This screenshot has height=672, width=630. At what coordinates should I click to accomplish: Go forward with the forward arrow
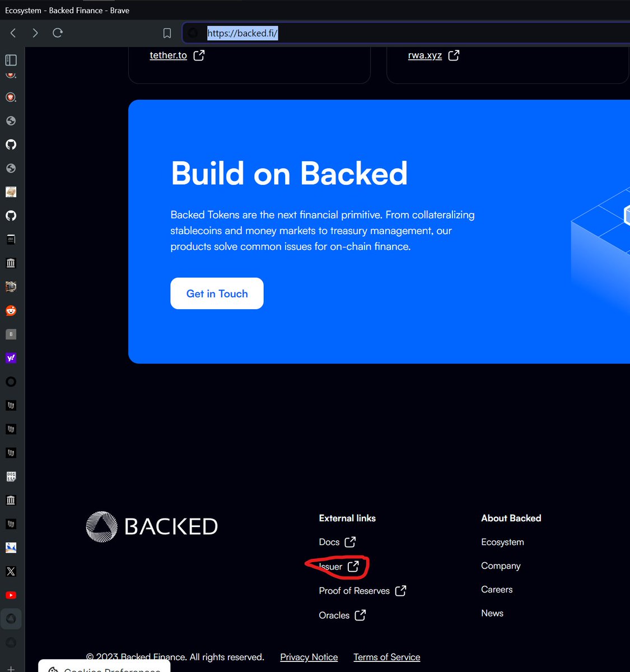tap(35, 33)
